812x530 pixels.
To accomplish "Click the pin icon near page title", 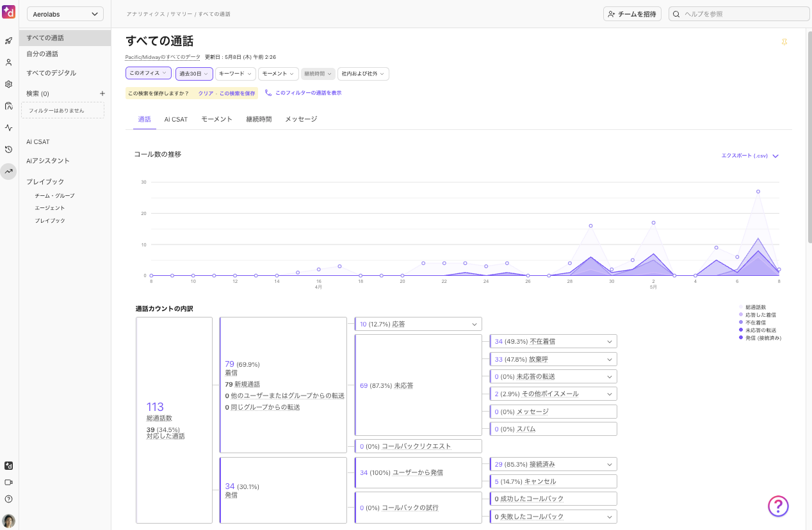I will (x=784, y=42).
